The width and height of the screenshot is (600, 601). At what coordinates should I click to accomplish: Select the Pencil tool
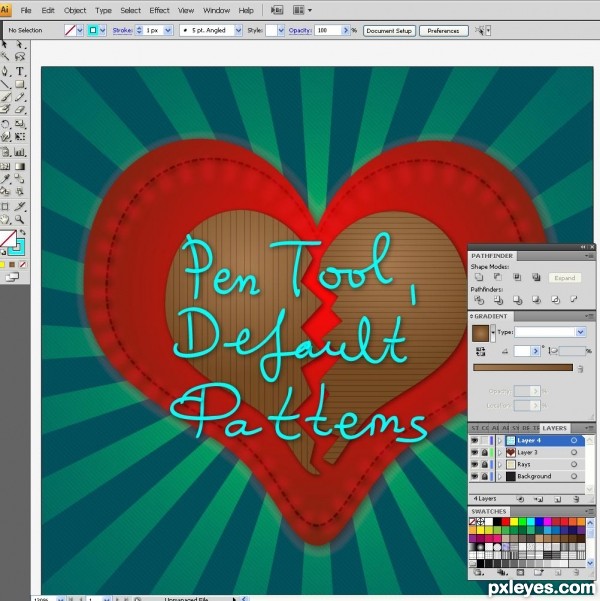click(20, 97)
